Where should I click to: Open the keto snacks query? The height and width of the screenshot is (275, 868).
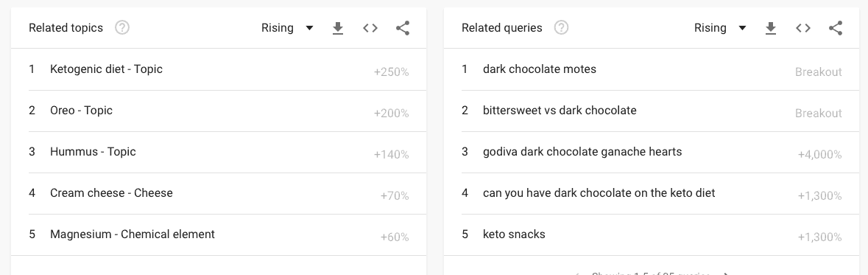(652, 234)
